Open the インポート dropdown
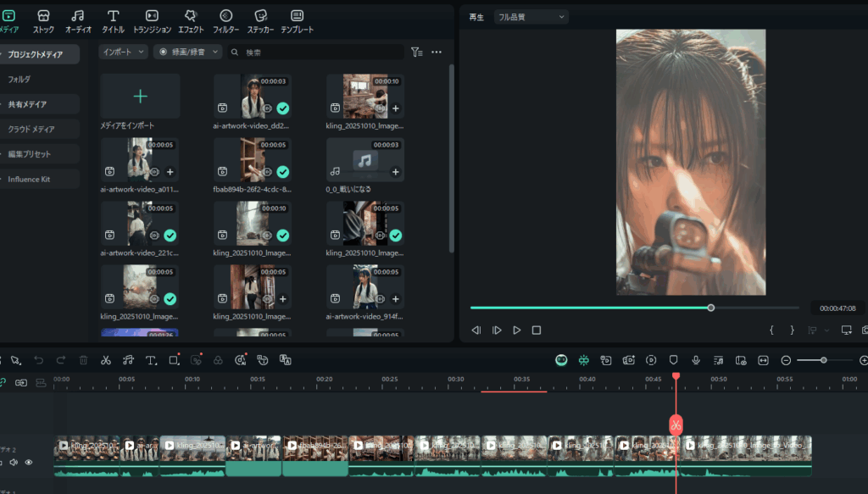Viewport: 868px width, 494px height. tap(121, 52)
